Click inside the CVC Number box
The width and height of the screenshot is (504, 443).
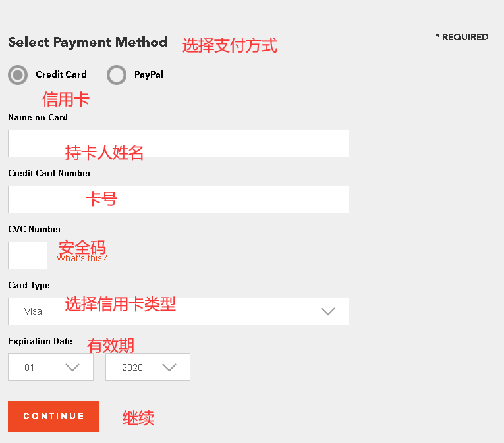pos(28,255)
